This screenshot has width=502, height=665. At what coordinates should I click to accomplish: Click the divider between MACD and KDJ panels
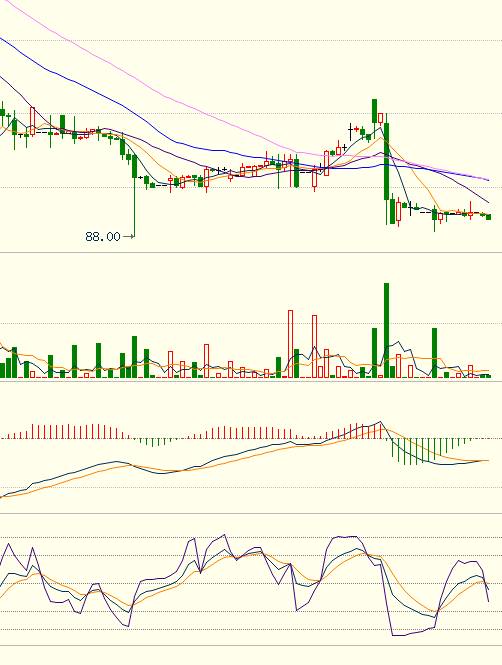pos(251,514)
